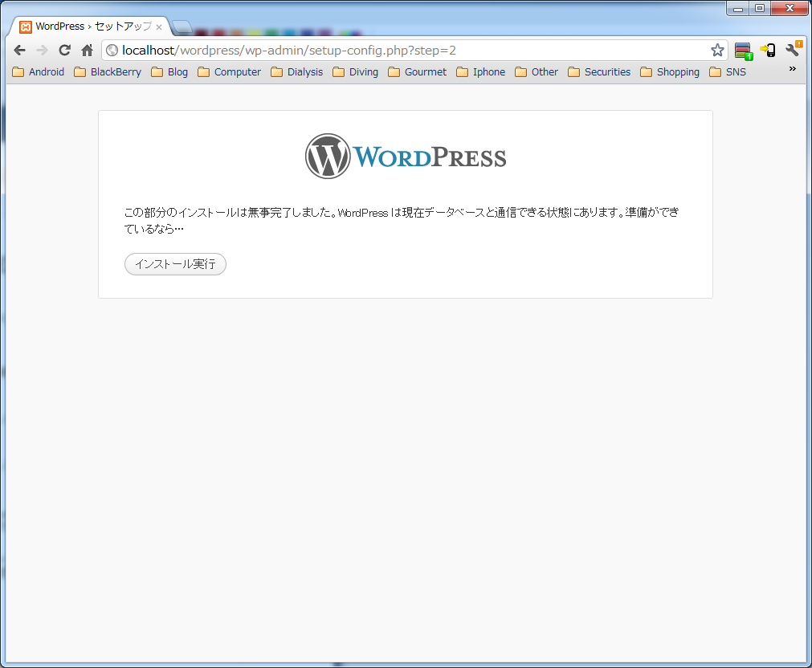Bookmark this page with the star icon
The height and width of the screenshot is (668, 812).
pos(717,51)
